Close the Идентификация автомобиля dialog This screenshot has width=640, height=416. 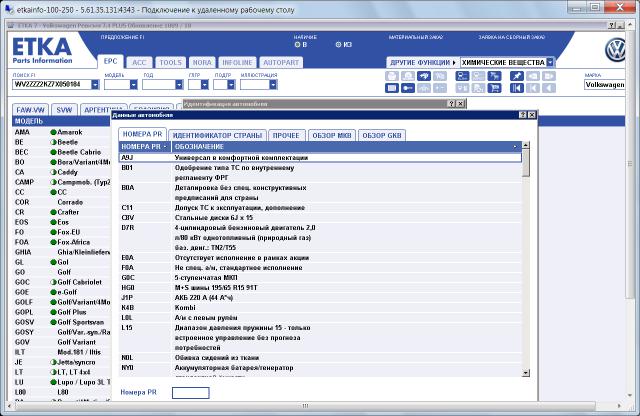pos(460,104)
